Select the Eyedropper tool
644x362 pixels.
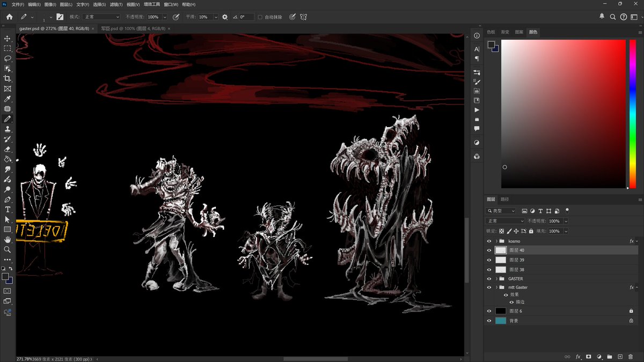(8, 99)
